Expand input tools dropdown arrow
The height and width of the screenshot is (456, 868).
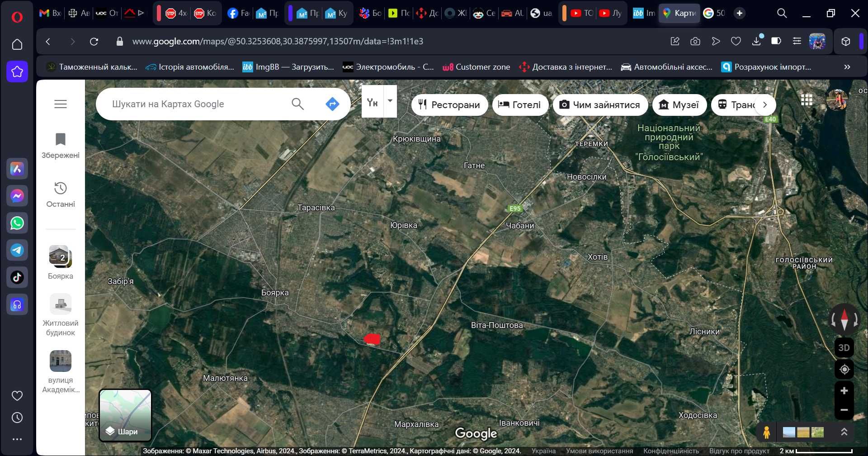coord(390,101)
